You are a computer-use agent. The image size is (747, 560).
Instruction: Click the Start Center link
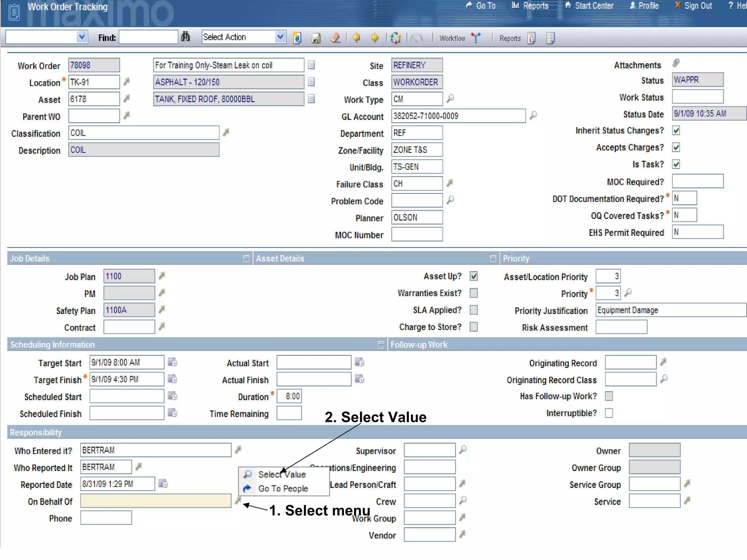coord(593,6)
